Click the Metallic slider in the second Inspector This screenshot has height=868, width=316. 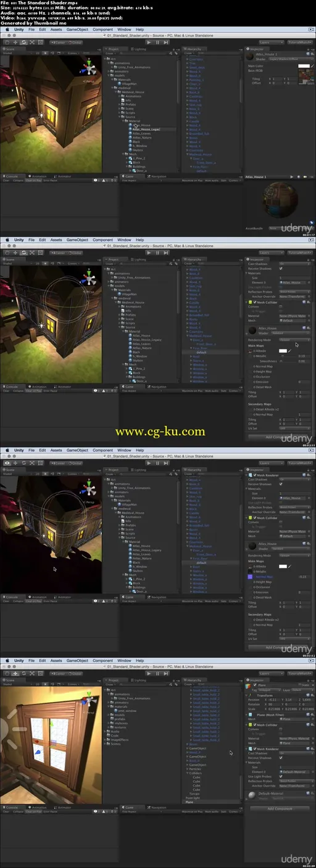click(288, 356)
